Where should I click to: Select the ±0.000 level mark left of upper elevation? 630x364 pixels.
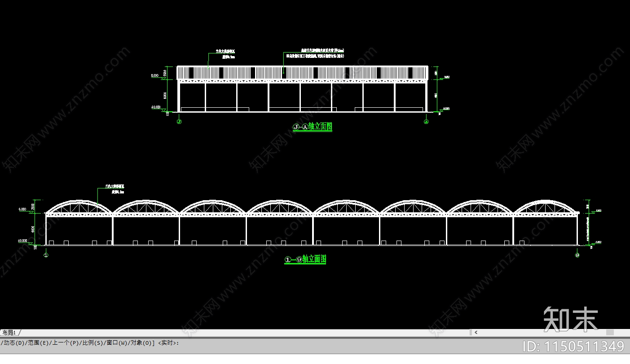(155, 107)
